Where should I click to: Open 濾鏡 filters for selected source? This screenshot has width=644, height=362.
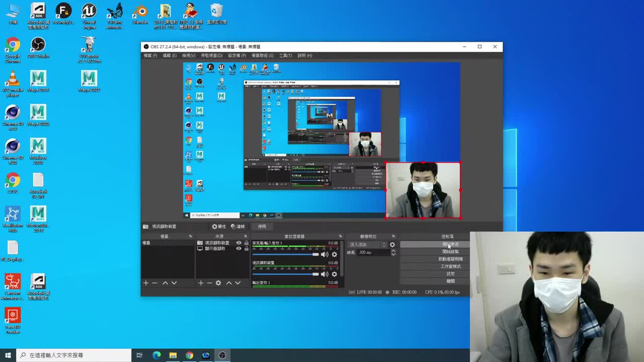pyautogui.click(x=237, y=226)
